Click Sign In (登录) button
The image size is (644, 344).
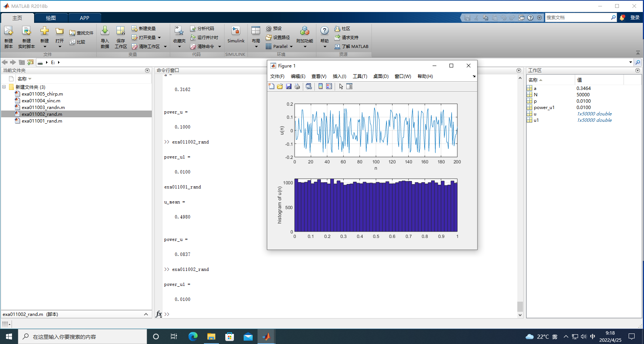[635, 18]
